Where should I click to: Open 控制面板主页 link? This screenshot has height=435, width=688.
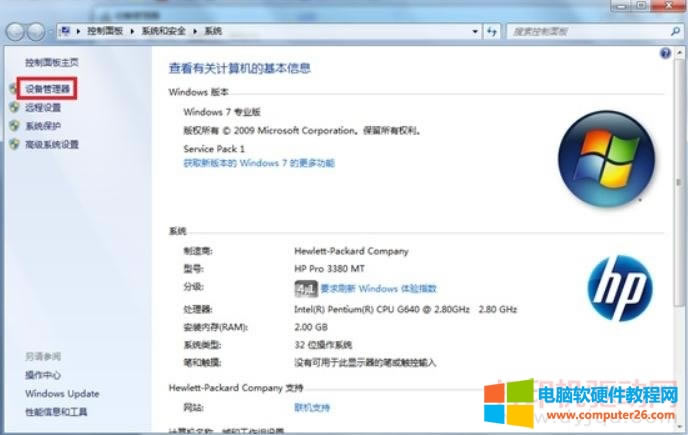coord(52,62)
